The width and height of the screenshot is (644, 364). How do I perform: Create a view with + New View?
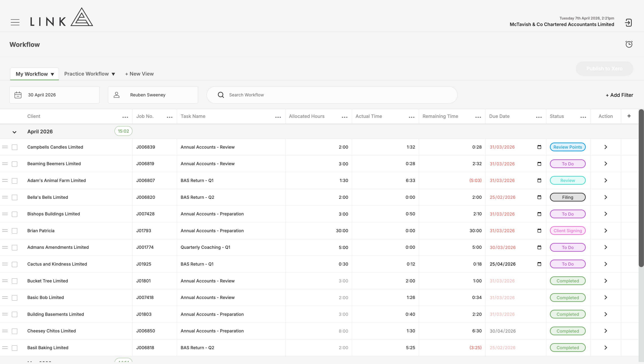tap(140, 74)
